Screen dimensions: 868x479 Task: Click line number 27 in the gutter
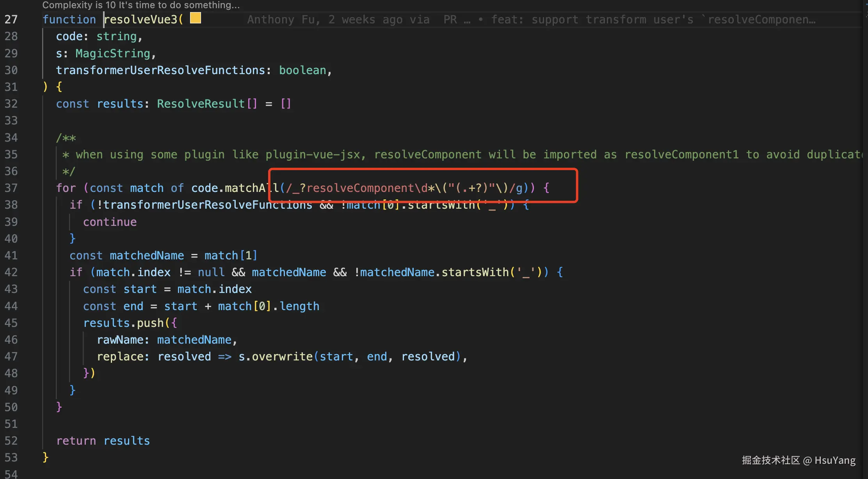pos(11,20)
